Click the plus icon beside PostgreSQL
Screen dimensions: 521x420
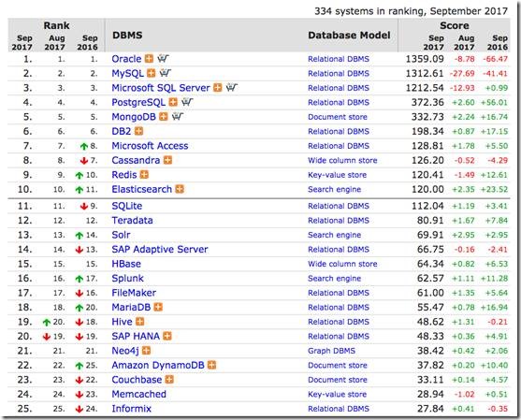coord(173,102)
